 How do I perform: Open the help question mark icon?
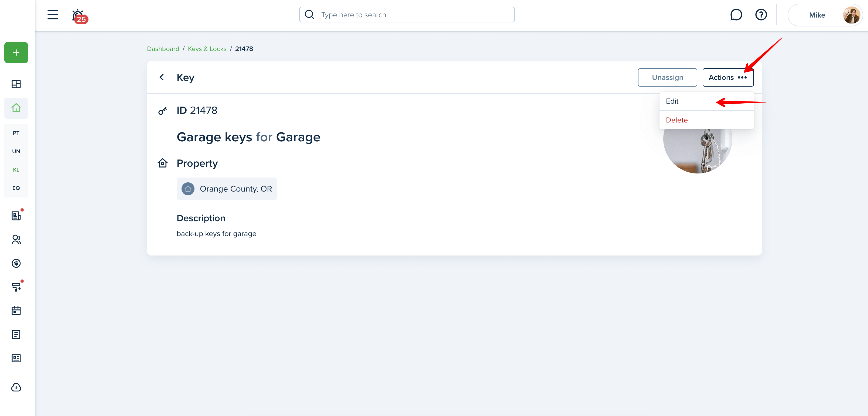click(761, 15)
